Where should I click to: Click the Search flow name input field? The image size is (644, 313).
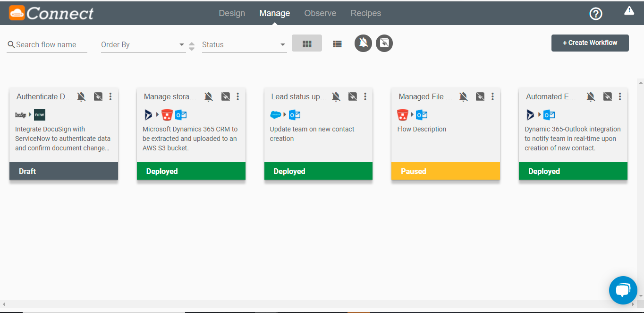point(47,44)
